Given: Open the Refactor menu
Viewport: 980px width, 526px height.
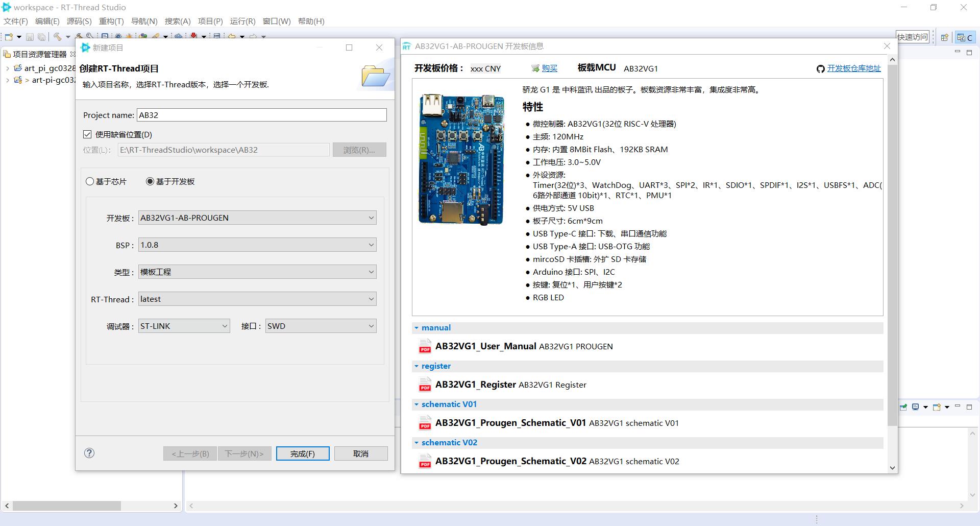Looking at the screenshot, I should tap(111, 21).
